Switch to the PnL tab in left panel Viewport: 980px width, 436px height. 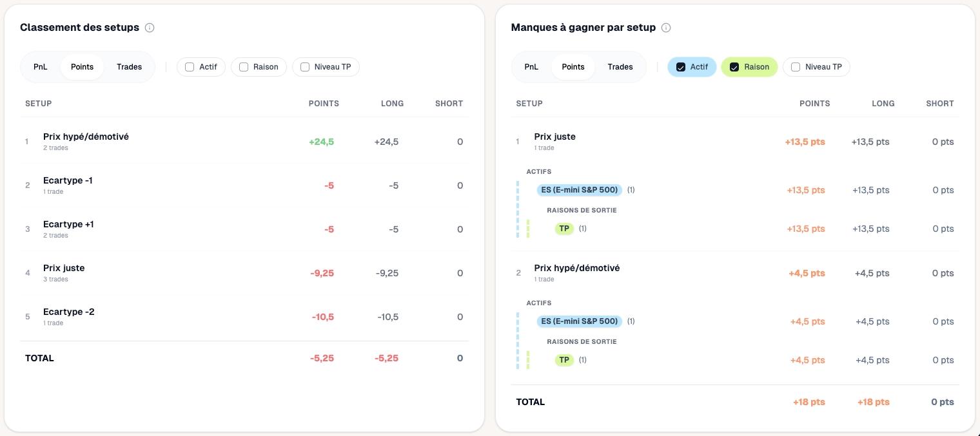[40, 66]
